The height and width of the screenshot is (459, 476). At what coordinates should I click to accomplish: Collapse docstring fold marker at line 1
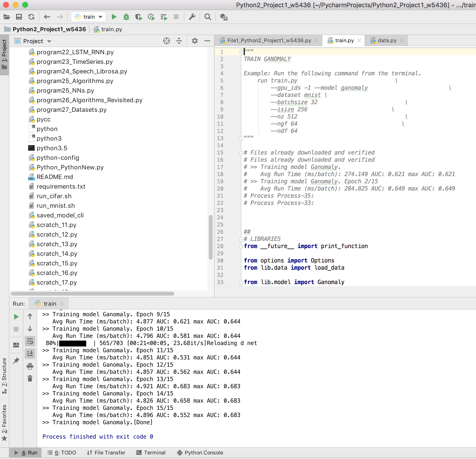pos(241,52)
